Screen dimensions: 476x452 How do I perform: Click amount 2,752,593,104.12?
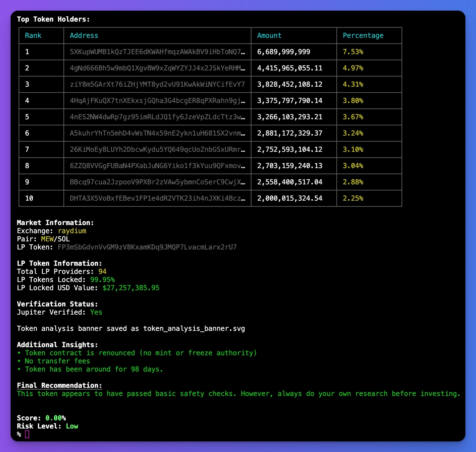pyautogui.click(x=290, y=150)
